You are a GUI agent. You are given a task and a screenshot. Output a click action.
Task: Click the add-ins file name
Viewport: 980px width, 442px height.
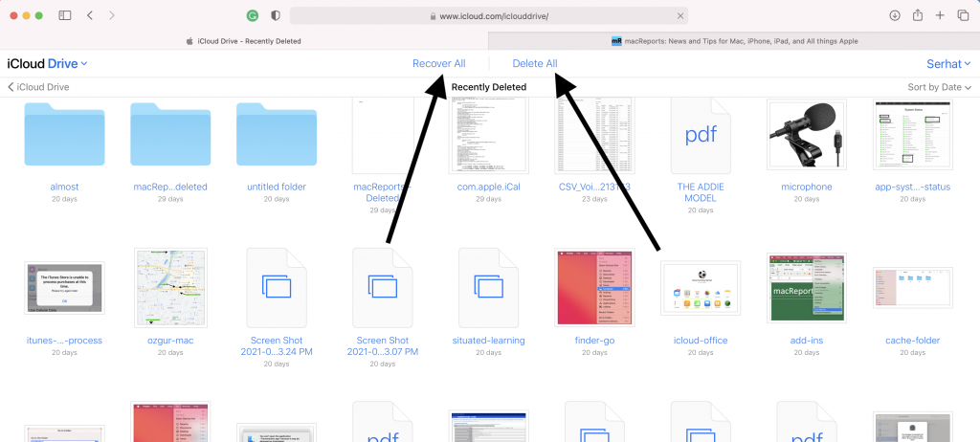[x=806, y=341]
